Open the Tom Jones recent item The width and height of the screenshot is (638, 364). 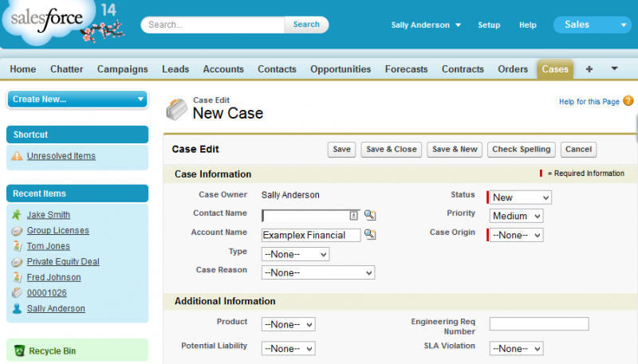(x=49, y=246)
